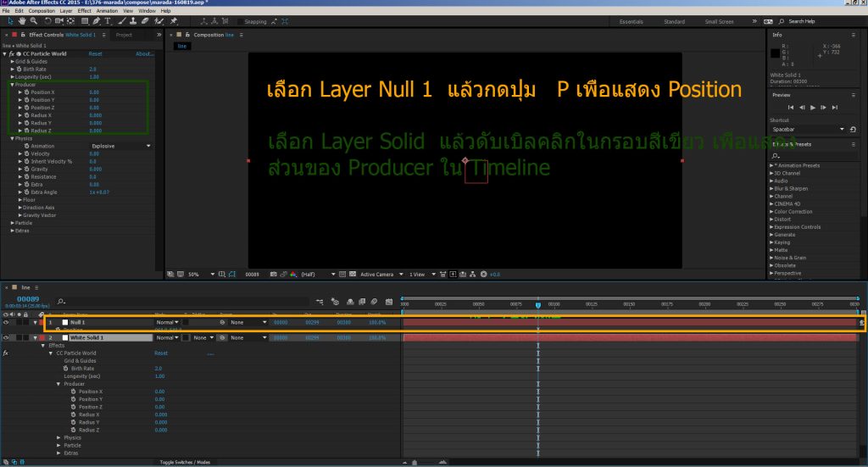
Task: Reset the CC Particle World effect
Action: click(95, 53)
